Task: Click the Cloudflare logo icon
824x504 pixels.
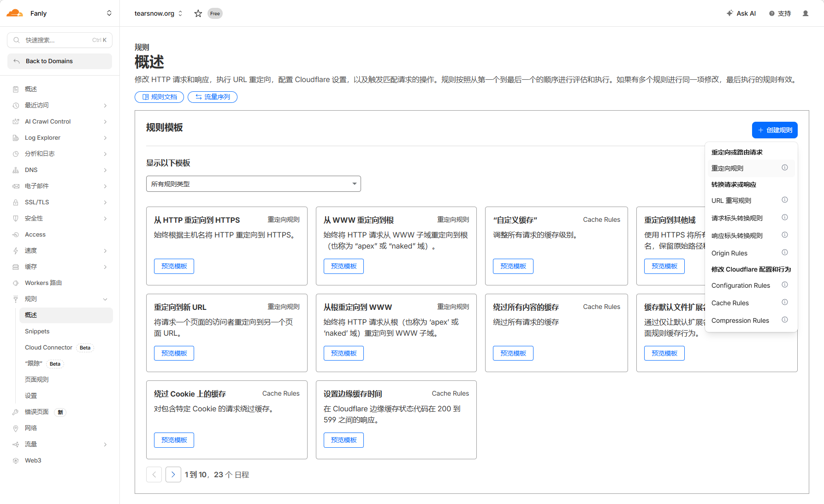Action: 15,13
